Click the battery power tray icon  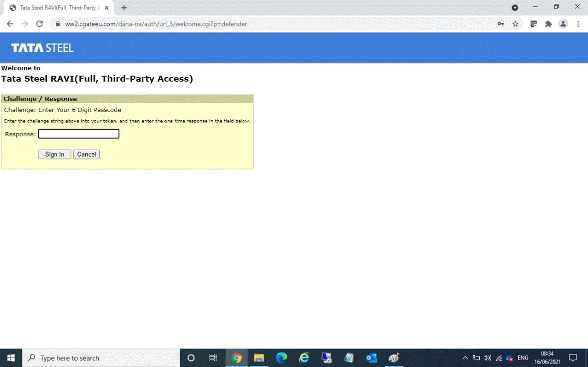[476, 358]
